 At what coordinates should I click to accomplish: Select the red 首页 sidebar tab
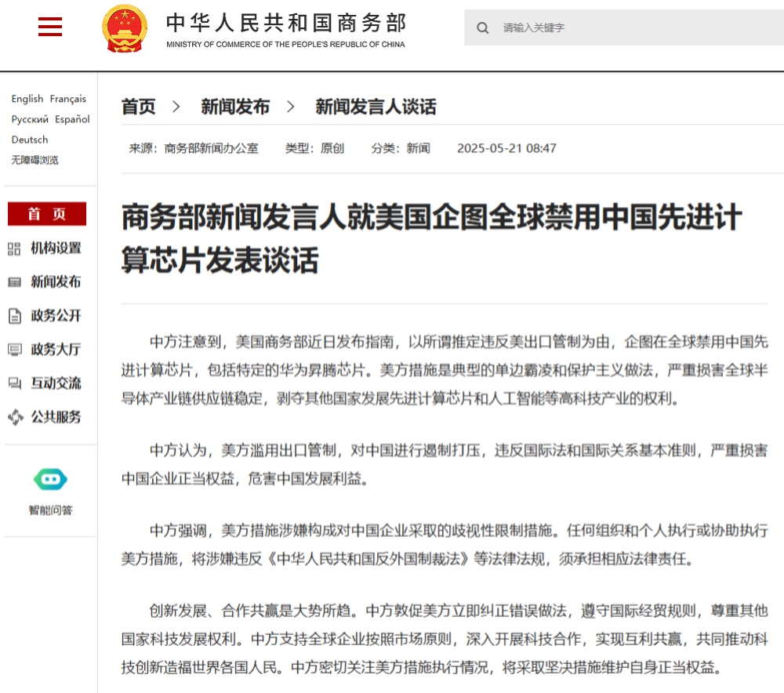coord(47,214)
